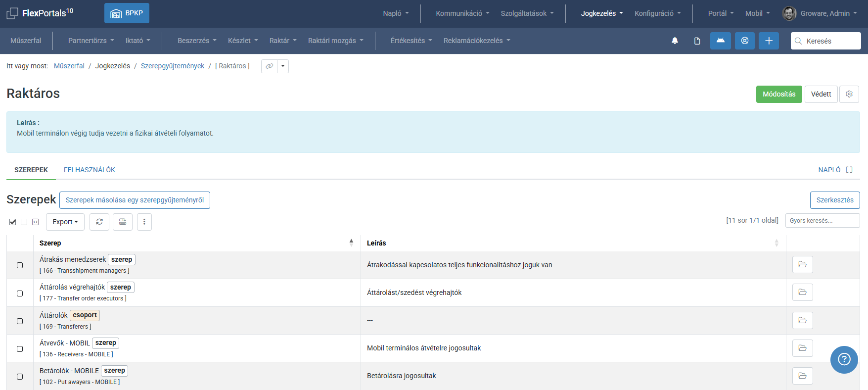Open the Konfiguráció dropdown menu
868x390 pixels.
(658, 13)
